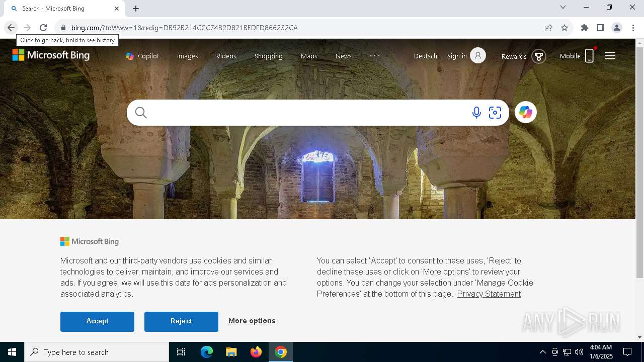This screenshot has height=362, width=644.
Task: Click the magnifier icon in search box
Action: 141,113
